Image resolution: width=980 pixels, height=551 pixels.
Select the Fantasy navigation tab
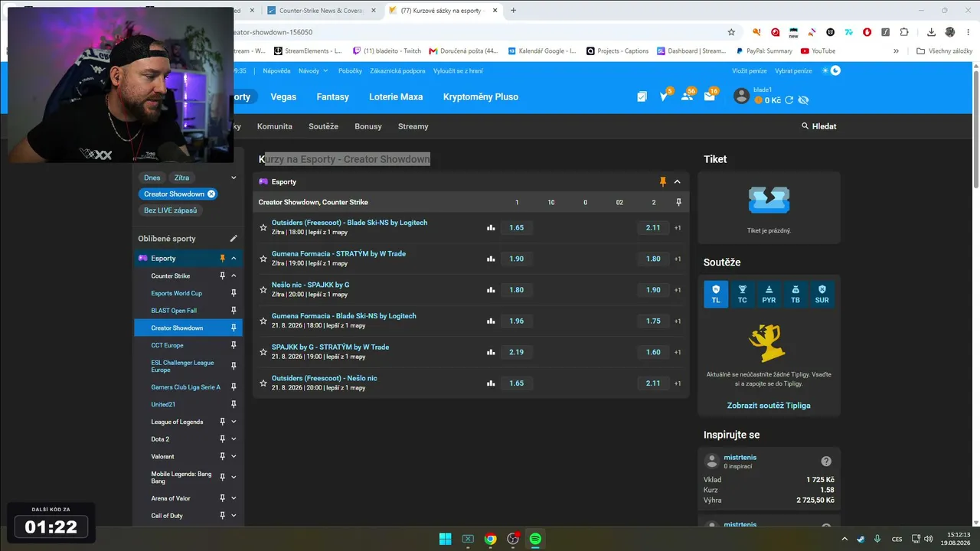click(x=333, y=97)
